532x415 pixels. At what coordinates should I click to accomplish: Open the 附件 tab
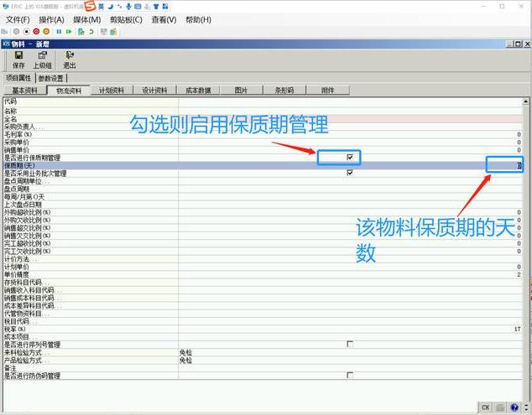328,91
